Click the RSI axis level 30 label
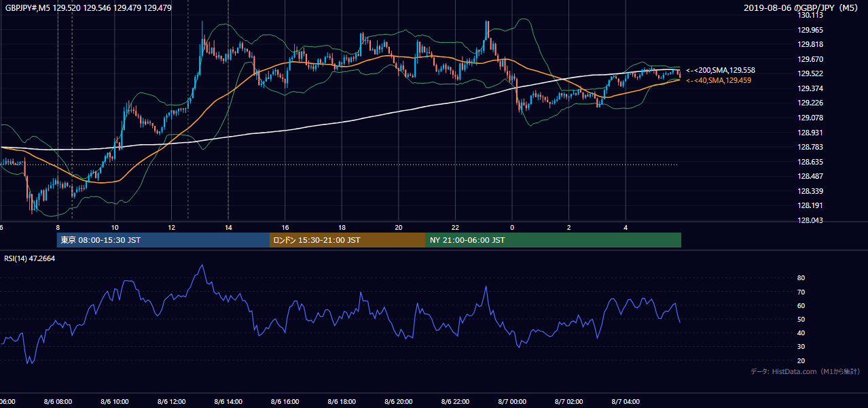Screen dimensions: 868x408 coord(801,346)
